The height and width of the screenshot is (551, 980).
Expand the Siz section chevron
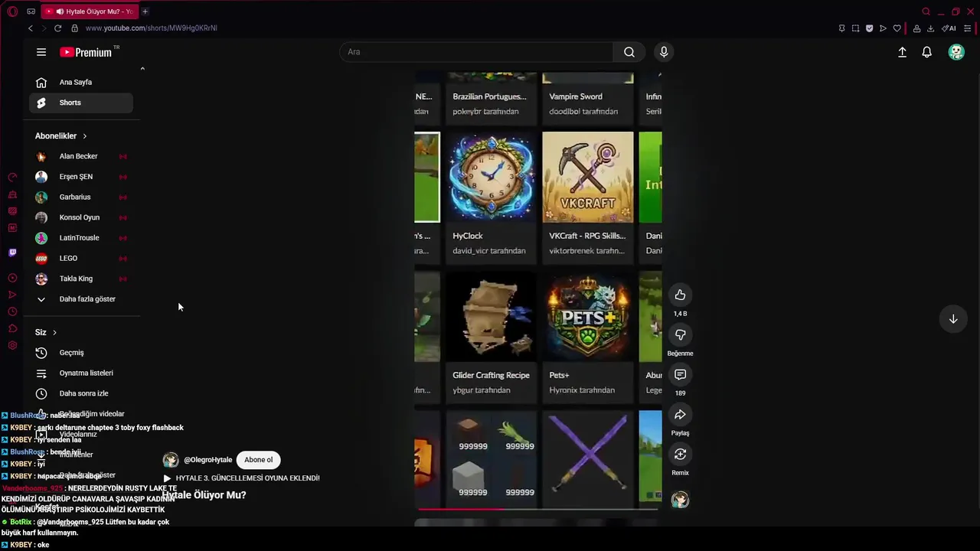[x=54, y=333]
